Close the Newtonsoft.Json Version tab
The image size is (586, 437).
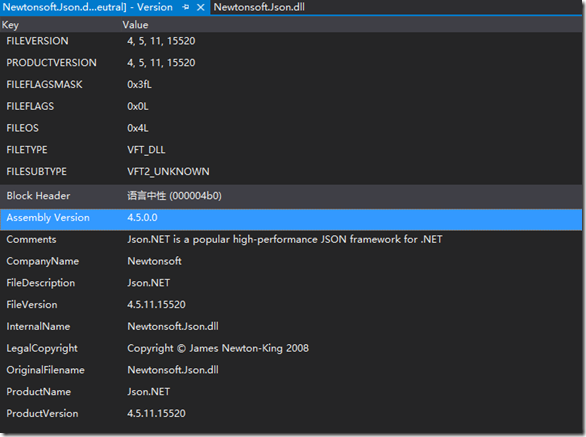201,7
